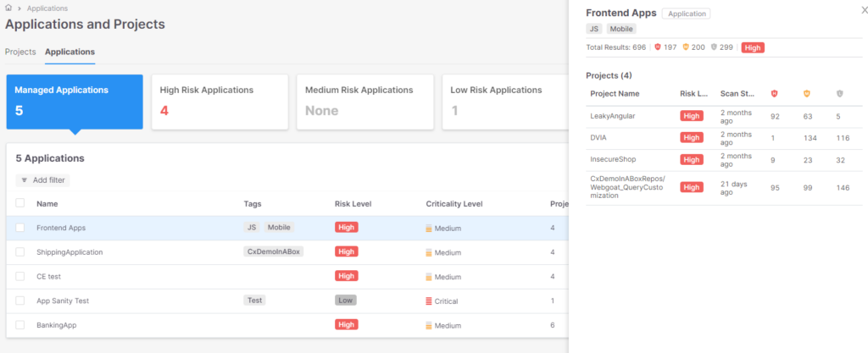Click the low severity shield column header

point(840,94)
